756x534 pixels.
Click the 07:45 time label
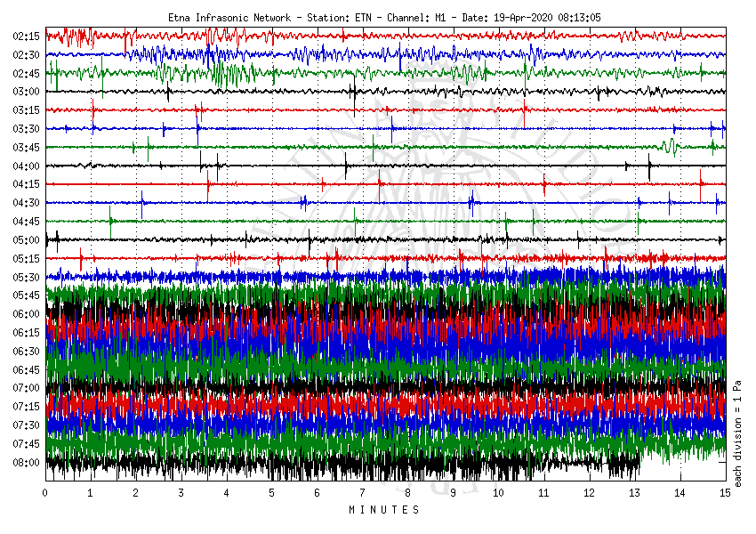pos(26,444)
